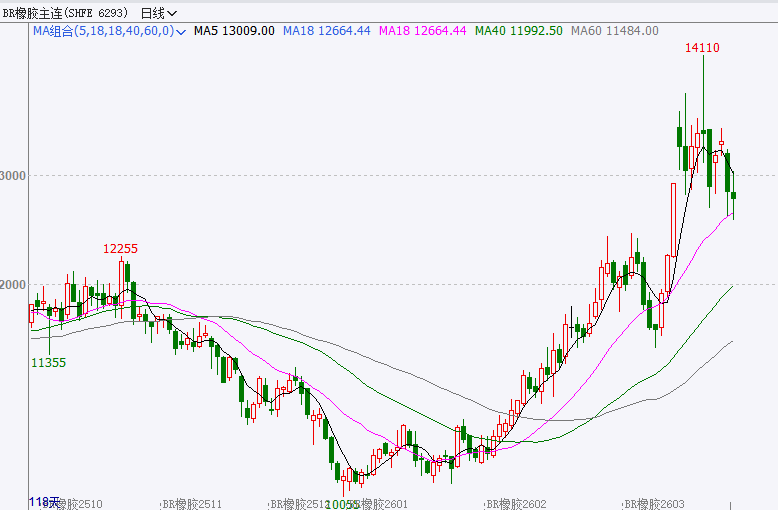This screenshot has height=510, width=778.
Task: Click the 118天 day-count label
Action: point(44,501)
